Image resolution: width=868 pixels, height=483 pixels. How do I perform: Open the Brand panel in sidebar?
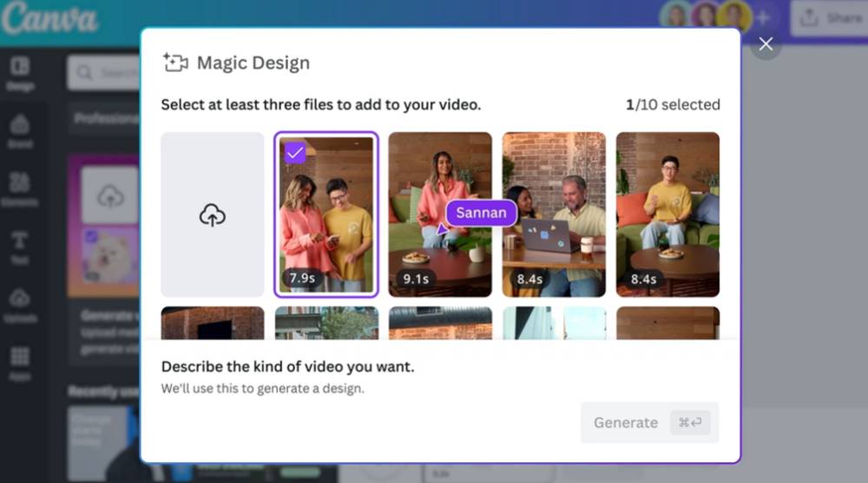(x=21, y=131)
